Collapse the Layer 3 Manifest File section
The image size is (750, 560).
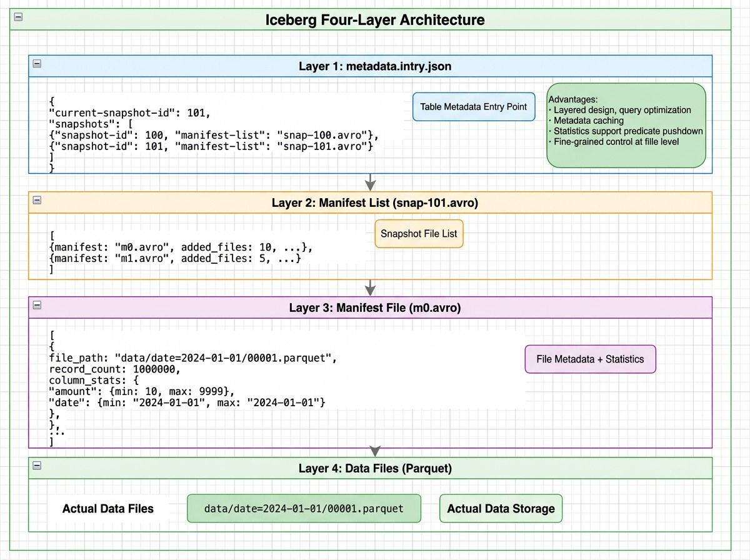coord(37,306)
